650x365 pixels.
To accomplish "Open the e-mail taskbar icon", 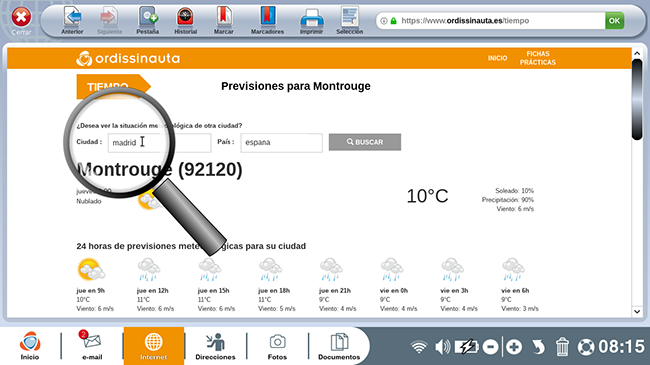I will (x=92, y=346).
